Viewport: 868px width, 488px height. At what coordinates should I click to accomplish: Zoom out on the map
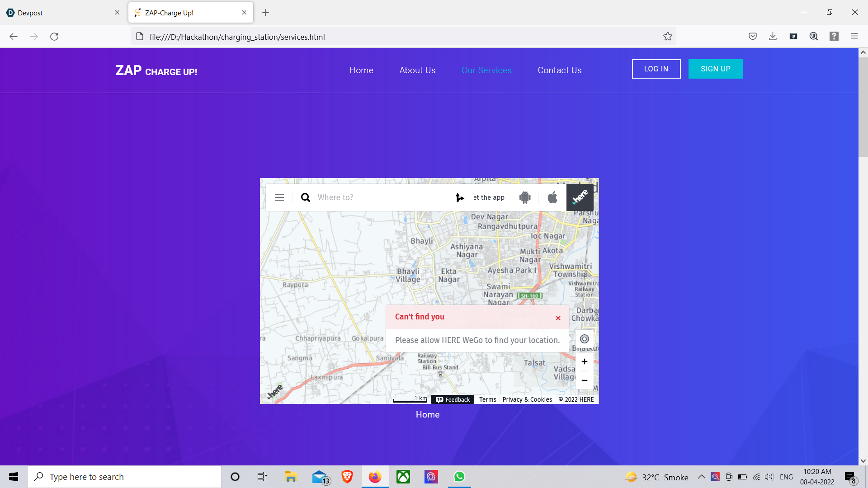click(584, 380)
